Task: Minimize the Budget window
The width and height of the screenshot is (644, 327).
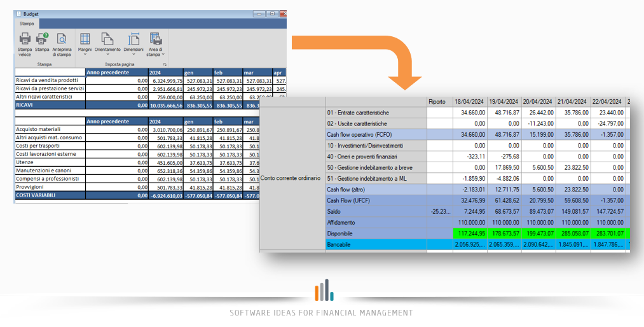Action: coord(259,14)
